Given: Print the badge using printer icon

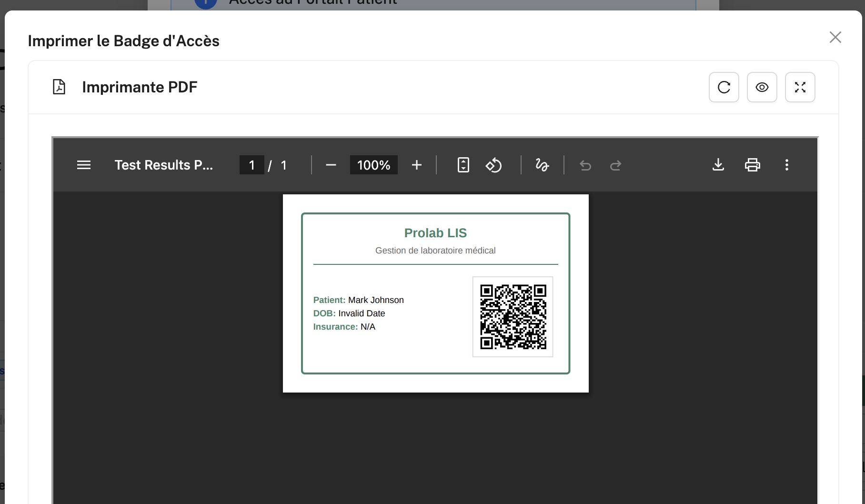Looking at the screenshot, I should pyautogui.click(x=753, y=165).
